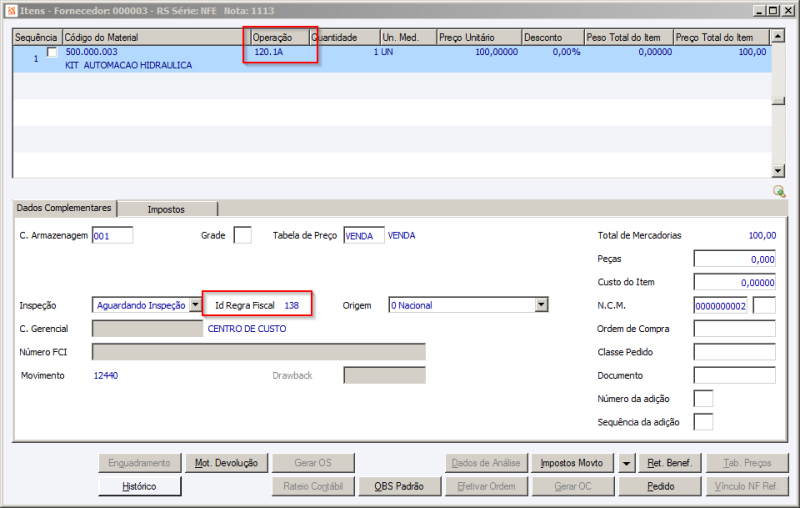Click the CENTRO DE CUSTO text
800x508 pixels.
click(247, 329)
